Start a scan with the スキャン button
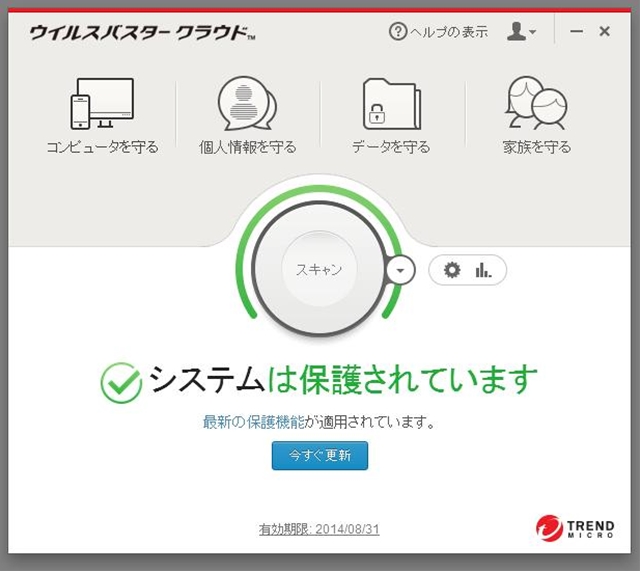 pos(319,269)
